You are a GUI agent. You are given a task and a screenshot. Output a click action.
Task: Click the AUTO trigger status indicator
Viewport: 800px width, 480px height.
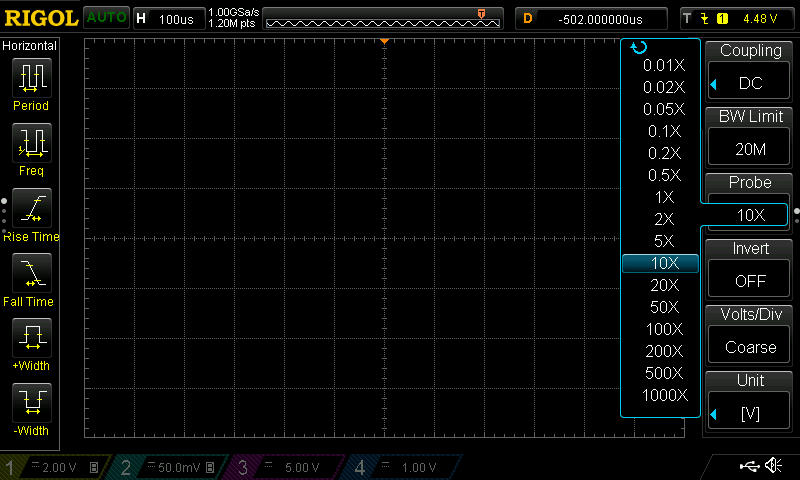tap(106, 18)
